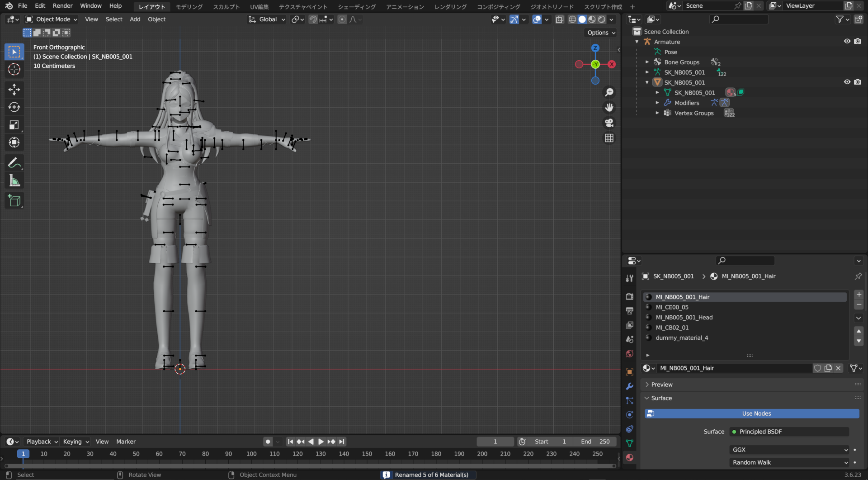Screen dimensions: 868x480
Task: Click the current frame number field
Action: (x=495, y=442)
